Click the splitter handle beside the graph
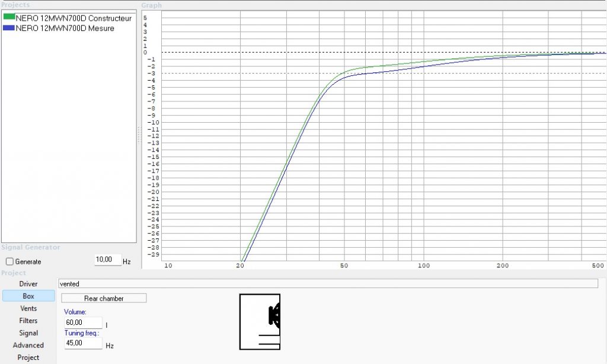 click(x=139, y=134)
